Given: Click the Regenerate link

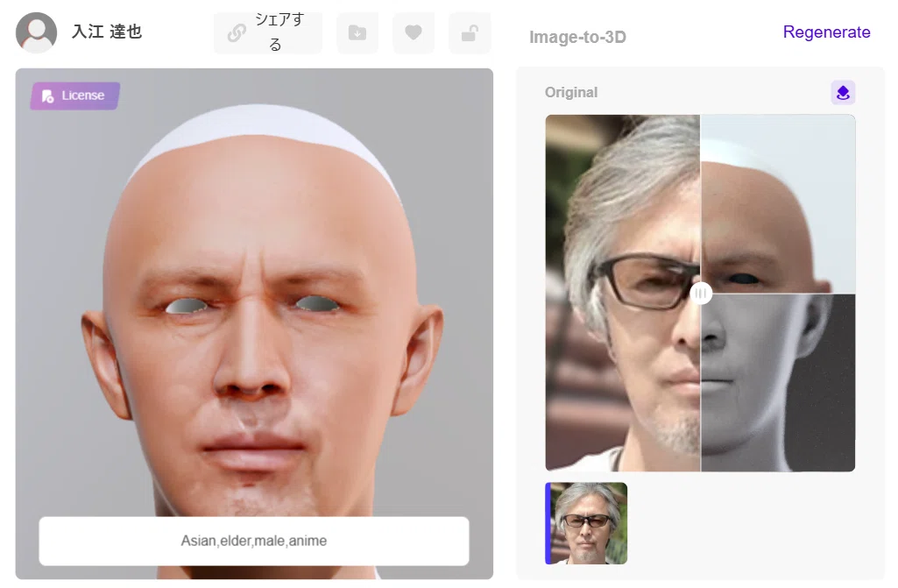Looking at the screenshot, I should pos(826,32).
